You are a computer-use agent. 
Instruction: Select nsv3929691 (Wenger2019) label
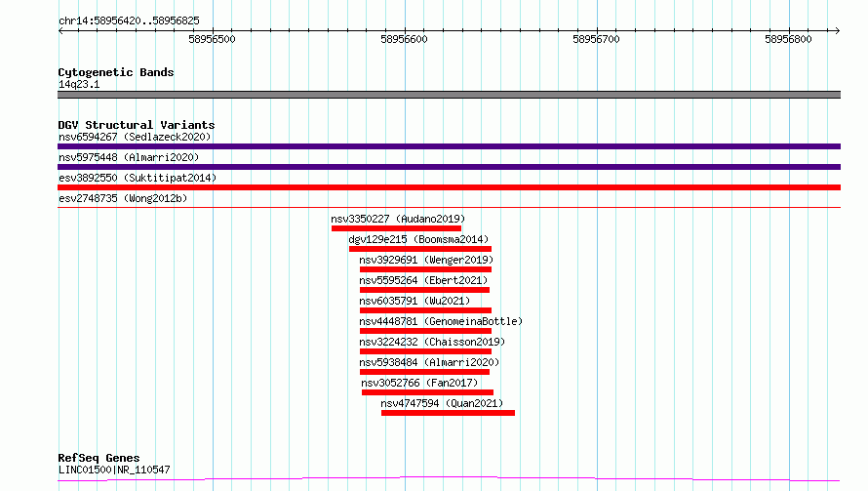pyautogui.click(x=426, y=260)
